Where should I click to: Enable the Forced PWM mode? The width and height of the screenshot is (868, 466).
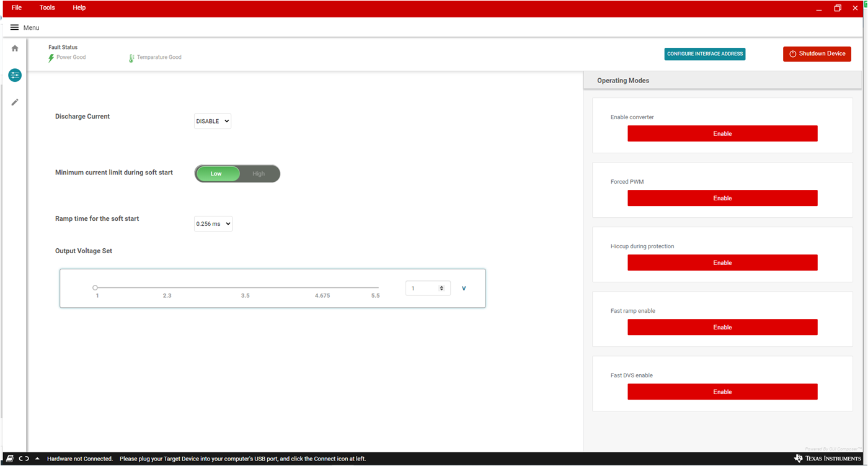coord(722,198)
